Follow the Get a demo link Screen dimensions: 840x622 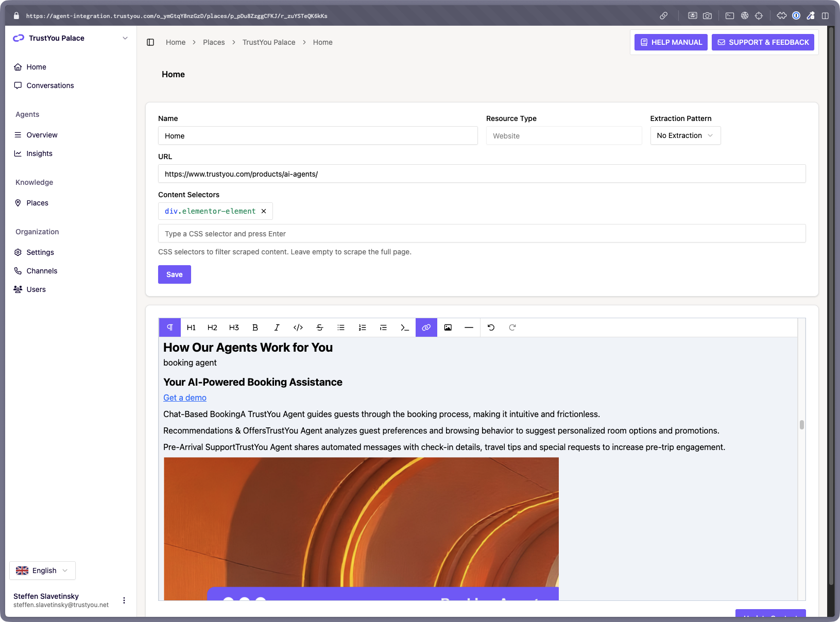(x=185, y=398)
